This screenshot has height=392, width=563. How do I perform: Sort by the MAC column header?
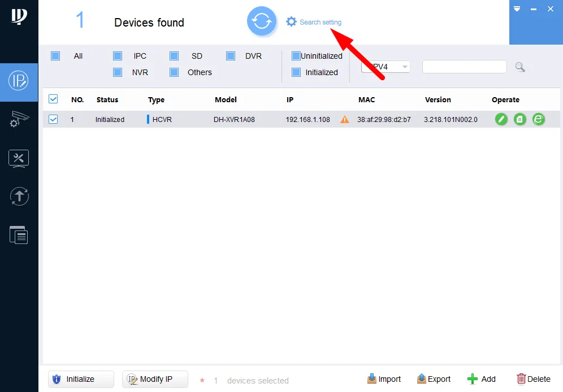[x=367, y=100]
